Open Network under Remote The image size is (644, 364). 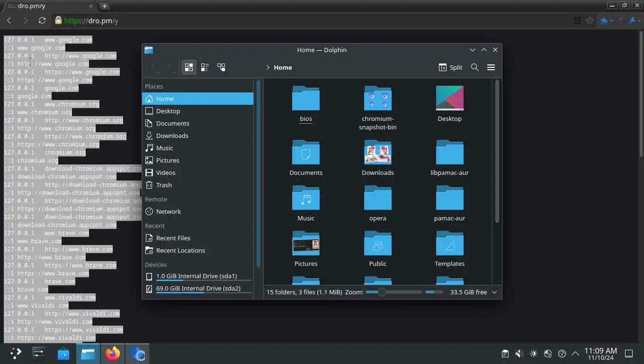(198, 211)
